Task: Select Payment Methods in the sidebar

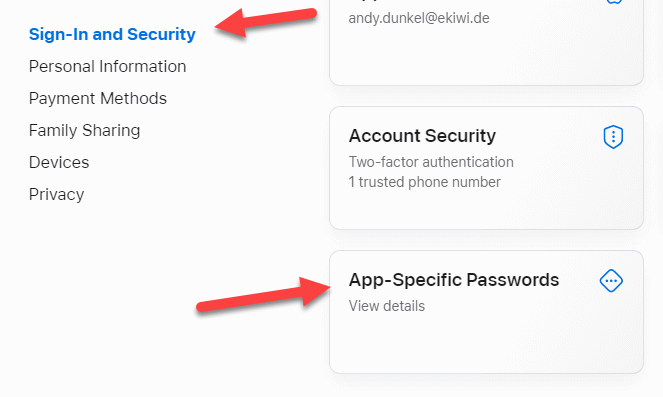Action: (x=98, y=99)
